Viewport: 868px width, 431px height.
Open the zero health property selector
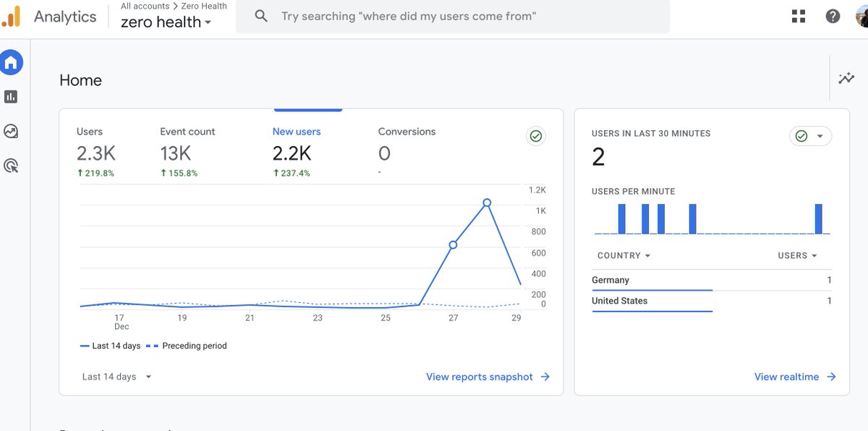[x=166, y=22]
